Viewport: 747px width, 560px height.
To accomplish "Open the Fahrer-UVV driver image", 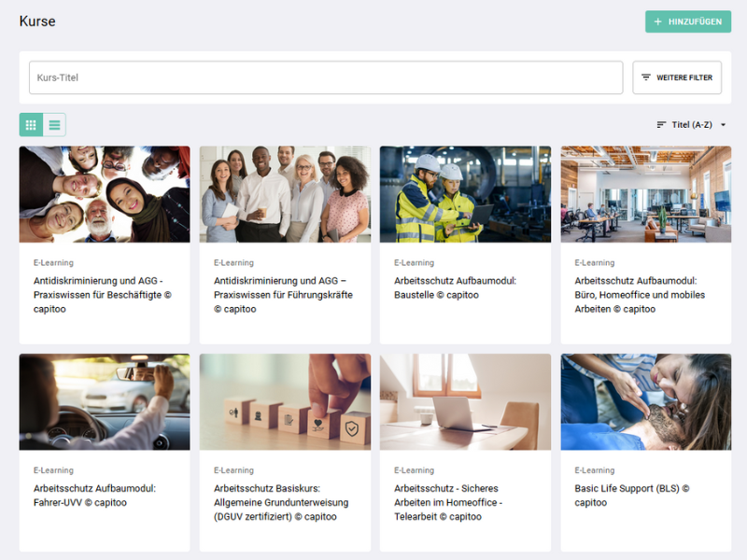I will click(x=104, y=401).
